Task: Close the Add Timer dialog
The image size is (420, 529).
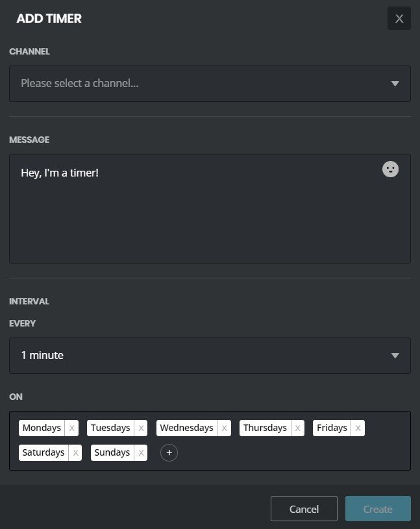Action: [x=399, y=18]
